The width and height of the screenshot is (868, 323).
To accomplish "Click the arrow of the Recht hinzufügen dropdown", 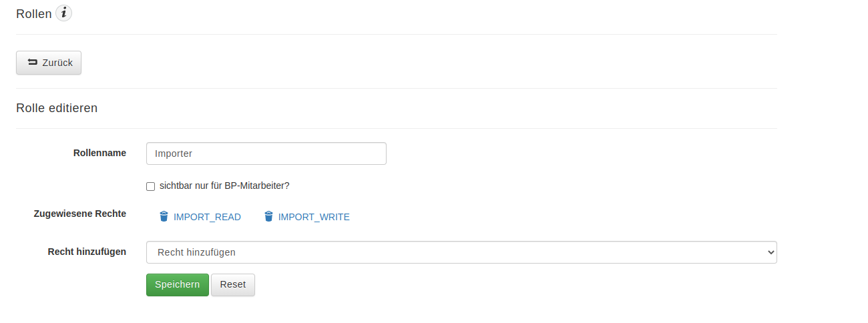I will pyautogui.click(x=771, y=252).
